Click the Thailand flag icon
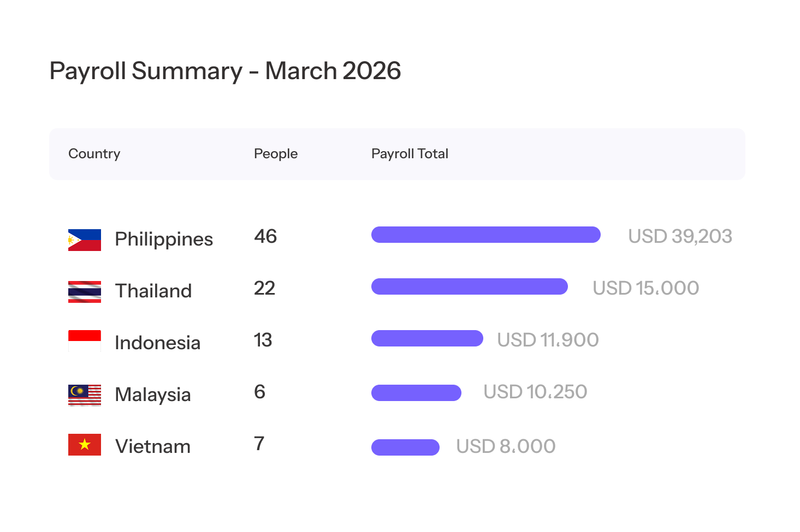Image resolution: width=800 pixels, height=532 pixels. coord(85,292)
